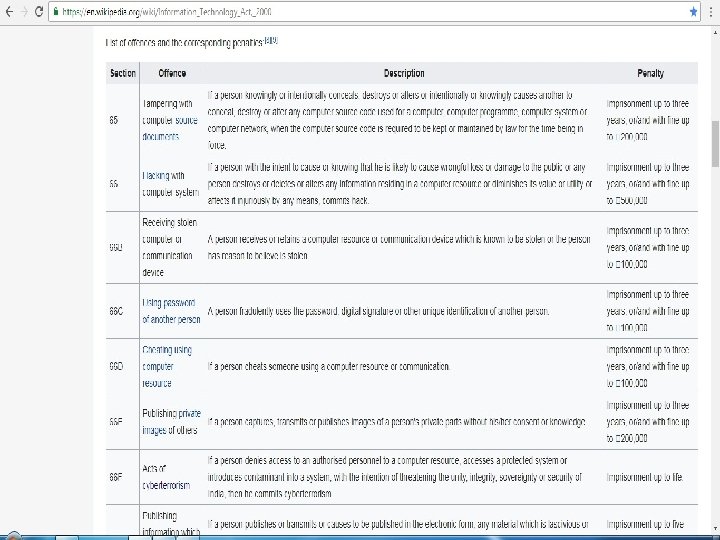Click the 'Penalty' column header

coord(650,73)
